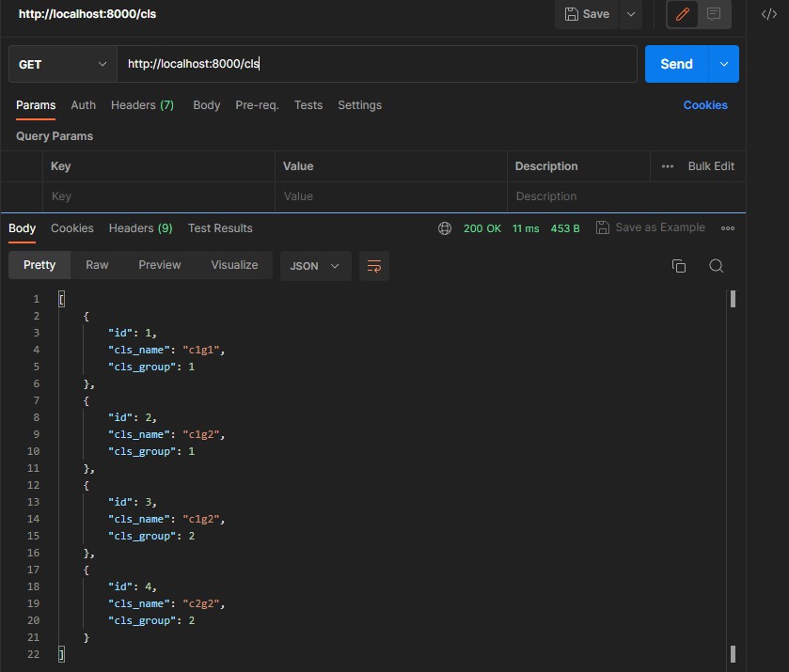Search the response with magnifier icon
Viewport: 789px width, 672px height.
(x=716, y=266)
